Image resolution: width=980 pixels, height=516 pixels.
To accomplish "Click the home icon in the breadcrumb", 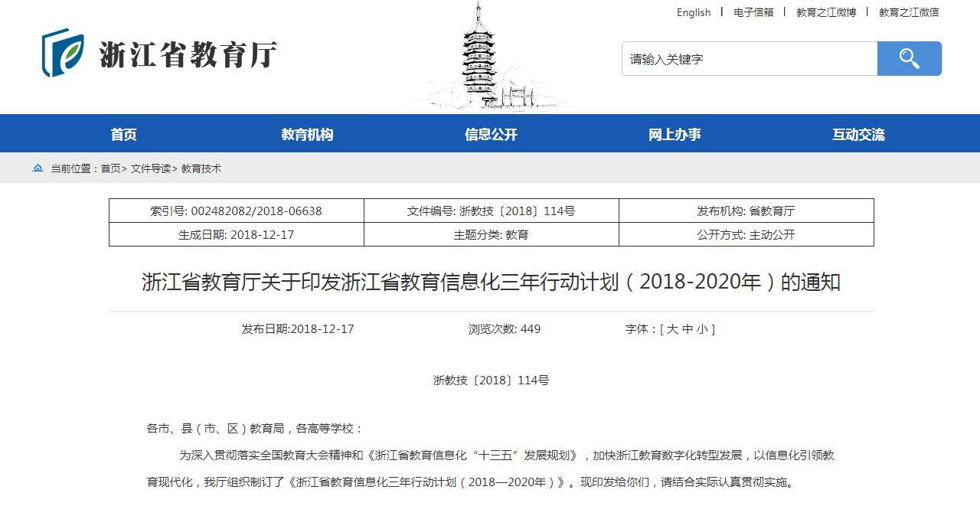I will coord(38,168).
